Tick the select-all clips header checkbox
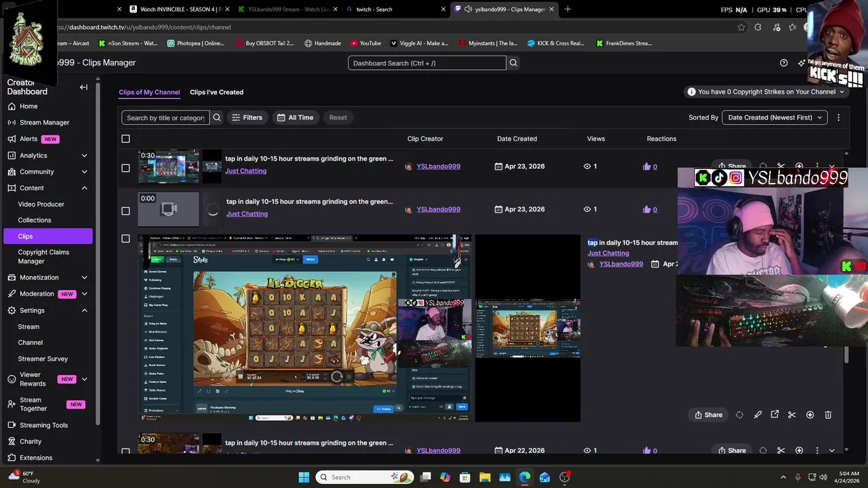Image resolution: width=868 pixels, height=488 pixels. pyautogui.click(x=125, y=139)
